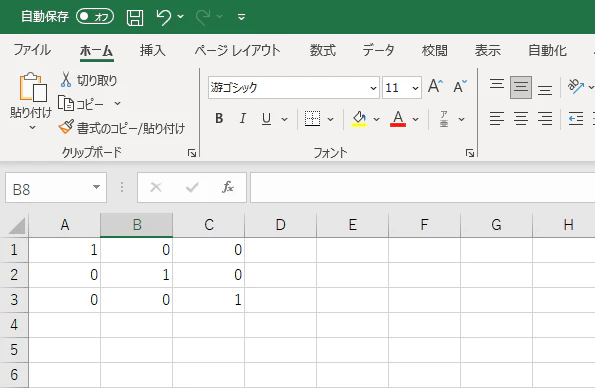Screen dimensions: 595x388
Task: Apply yellow fill color bucket
Action: [359, 119]
